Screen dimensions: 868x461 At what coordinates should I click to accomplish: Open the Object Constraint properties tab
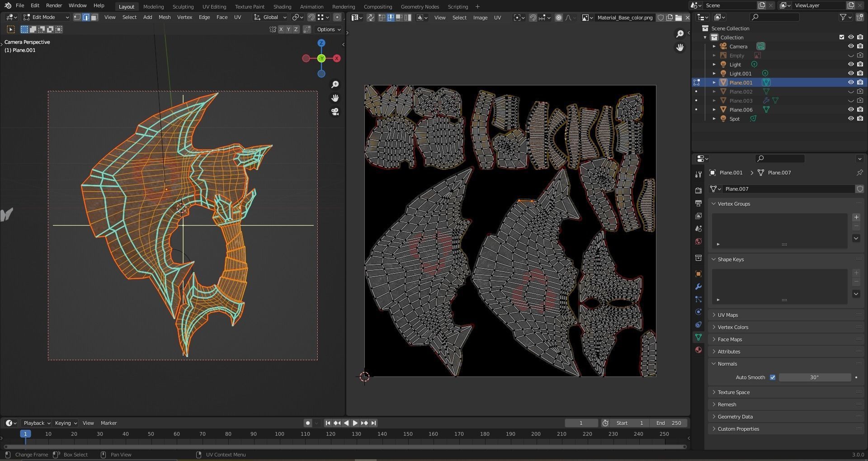click(x=698, y=325)
